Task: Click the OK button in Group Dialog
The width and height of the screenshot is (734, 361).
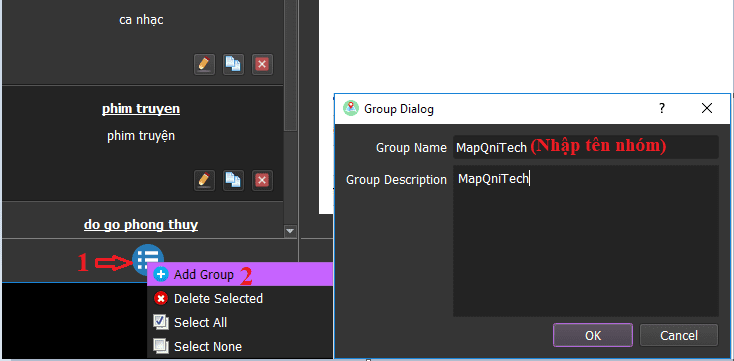Action: pos(593,335)
